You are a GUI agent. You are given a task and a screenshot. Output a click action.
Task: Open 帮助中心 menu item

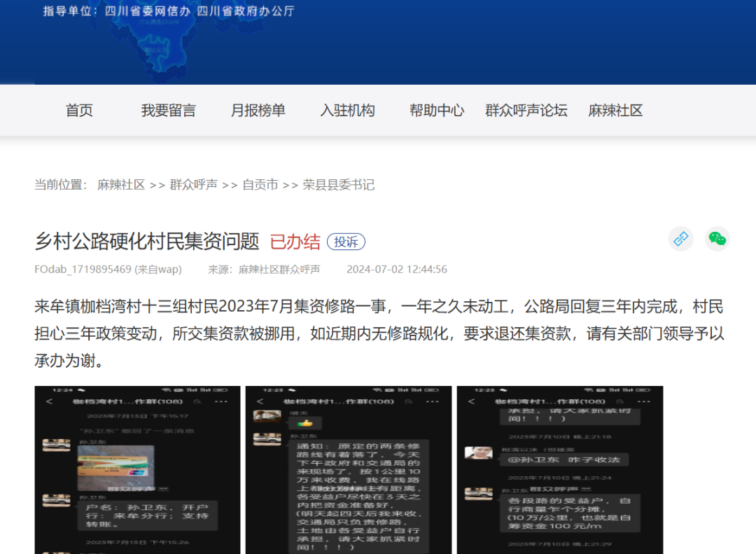[437, 111]
